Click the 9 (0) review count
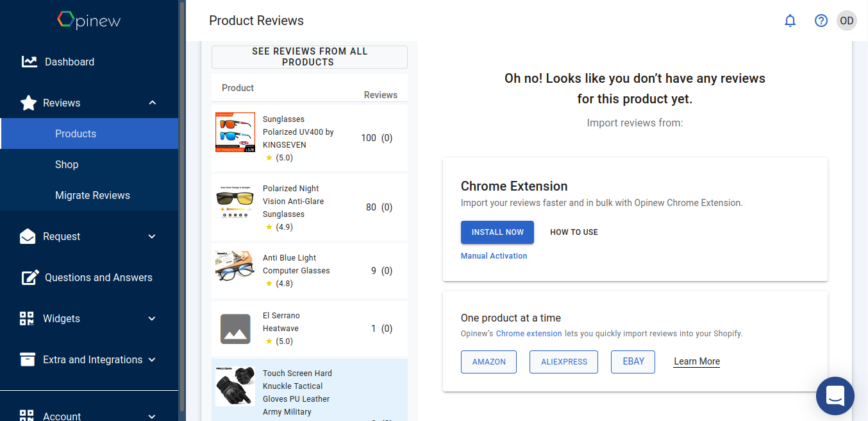Image resolution: width=868 pixels, height=421 pixels. coord(381,271)
